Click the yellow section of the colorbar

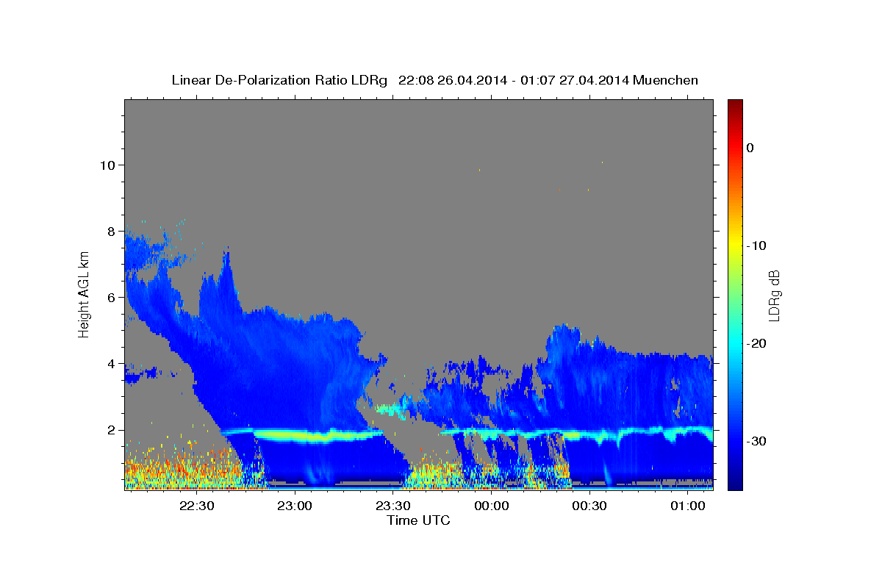click(735, 245)
